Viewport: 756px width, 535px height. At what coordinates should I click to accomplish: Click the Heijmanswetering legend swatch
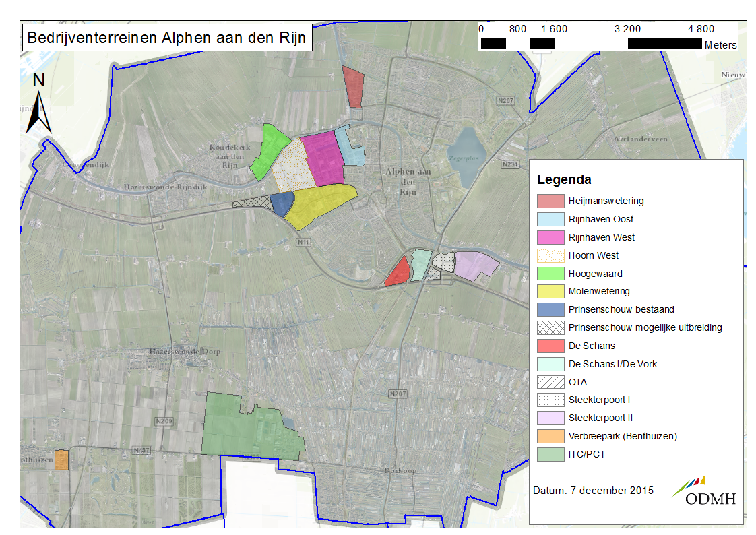click(550, 201)
